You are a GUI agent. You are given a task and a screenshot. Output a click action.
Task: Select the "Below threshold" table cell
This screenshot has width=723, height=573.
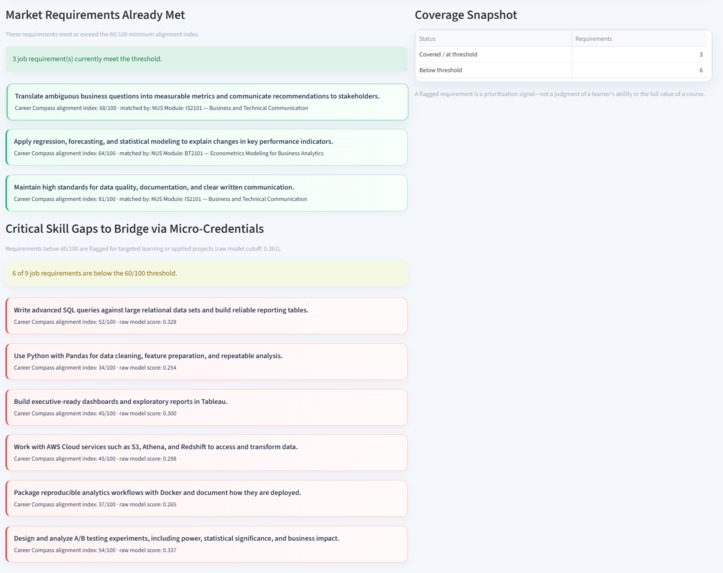pos(493,70)
